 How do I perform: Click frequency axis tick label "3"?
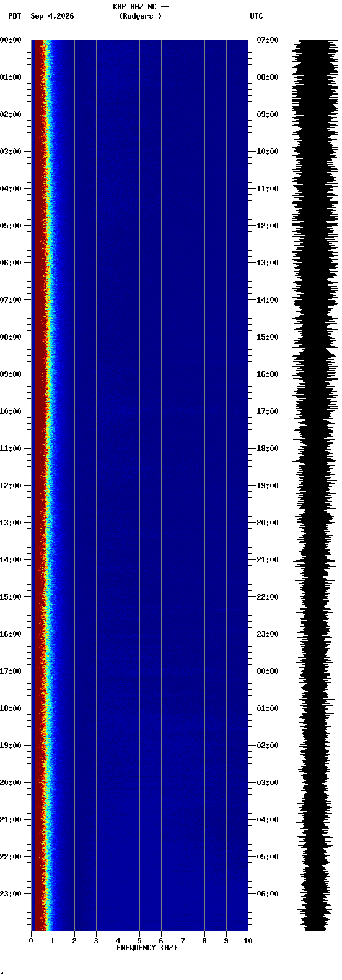click(96, 941)
